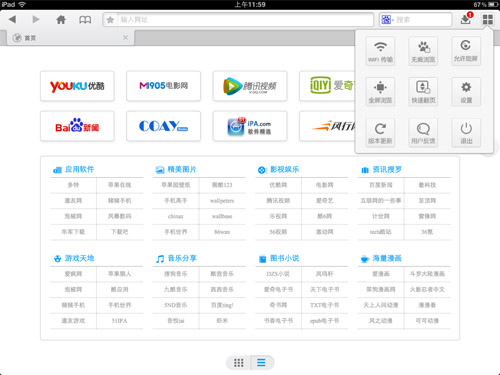
Task: Click the search input box
Action: click(422, 20)
